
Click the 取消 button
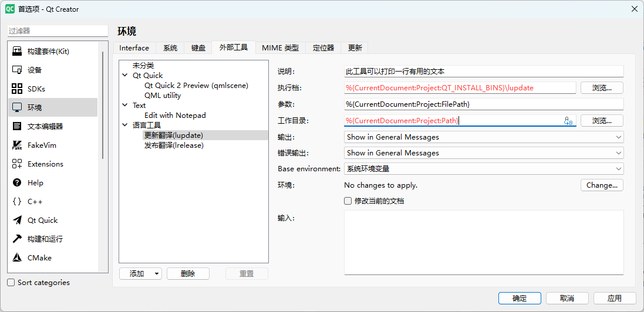567,299
